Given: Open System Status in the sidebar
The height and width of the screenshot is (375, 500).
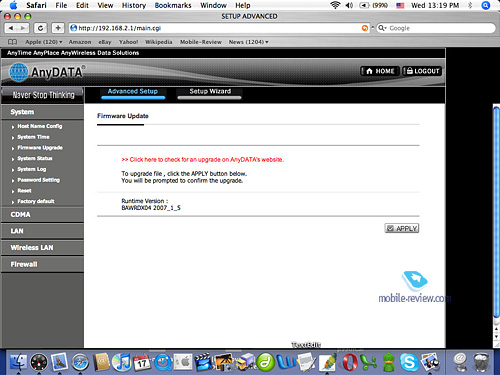Looking at the screenshot, I should (35, 158).
